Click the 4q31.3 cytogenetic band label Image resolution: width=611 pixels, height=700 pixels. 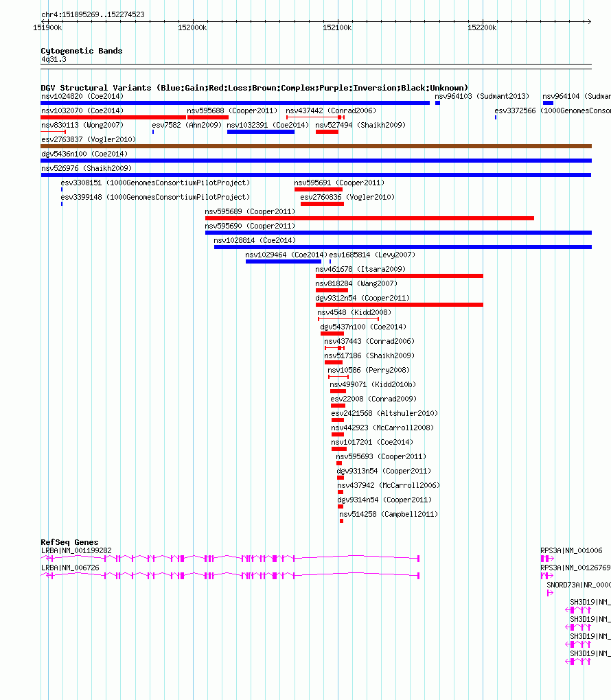(x=54, y=60)
